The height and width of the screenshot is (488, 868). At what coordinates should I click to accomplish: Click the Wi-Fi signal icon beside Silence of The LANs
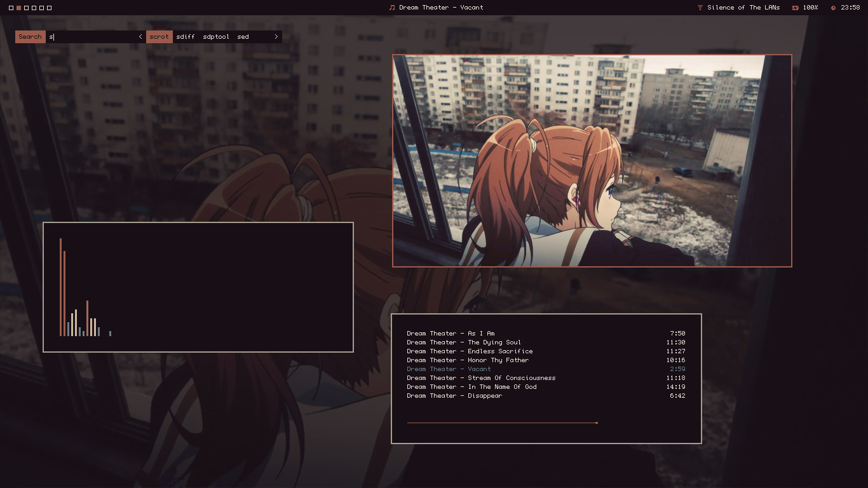pyautogui.click(x=700, y=8)
